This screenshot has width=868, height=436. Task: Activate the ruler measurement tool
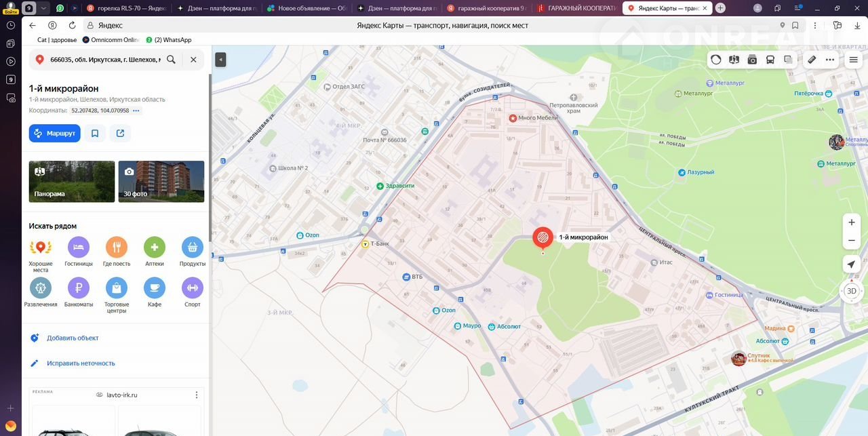(812, 60)
